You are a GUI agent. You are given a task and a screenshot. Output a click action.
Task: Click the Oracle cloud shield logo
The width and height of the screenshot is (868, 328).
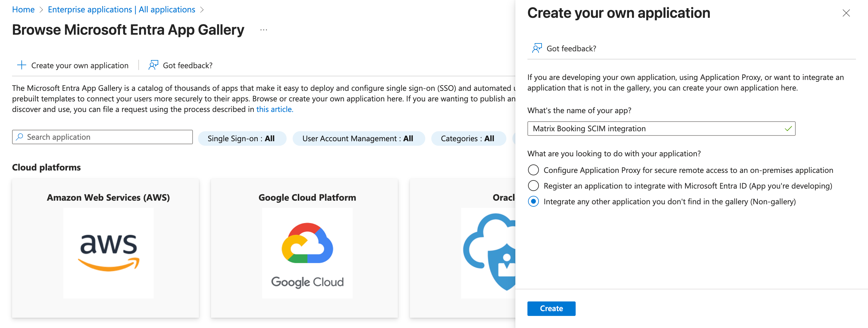click(489, 252)
